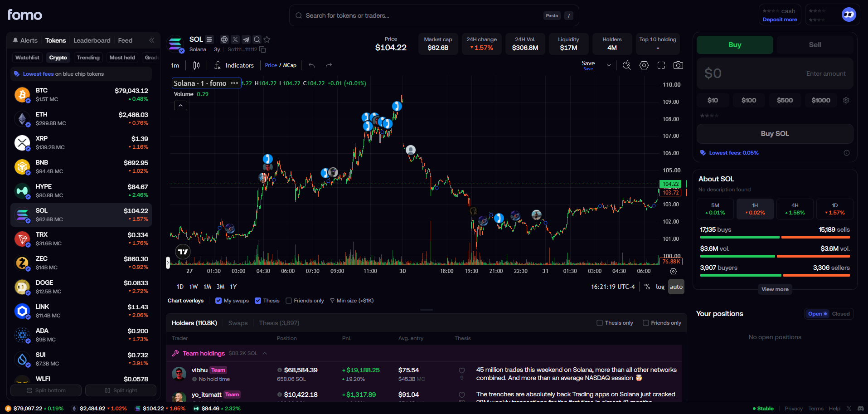Screen dimensions: 868x414
Task: Open the Feed tab
Action: pos(126,40)
